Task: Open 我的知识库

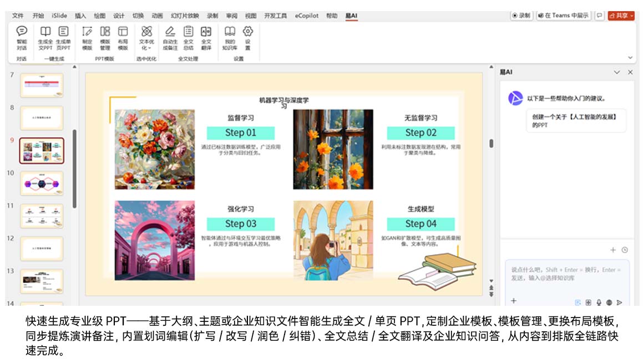Action: 230,38
